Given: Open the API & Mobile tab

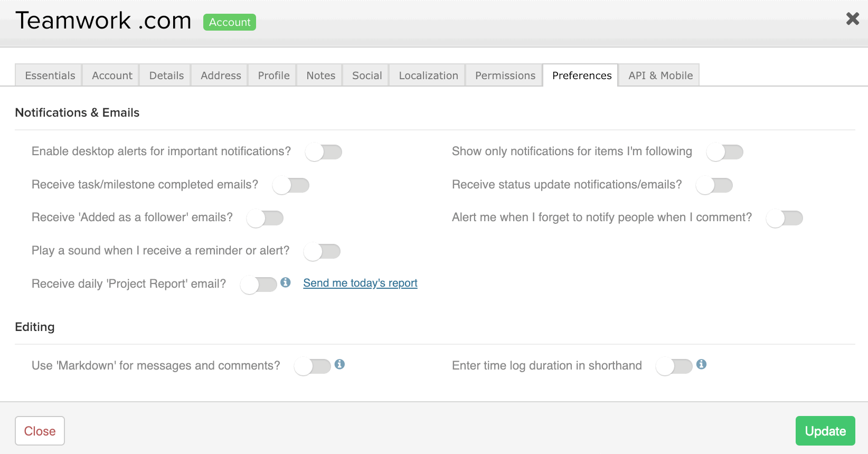Looking at the screenshot, I should 660,75.
